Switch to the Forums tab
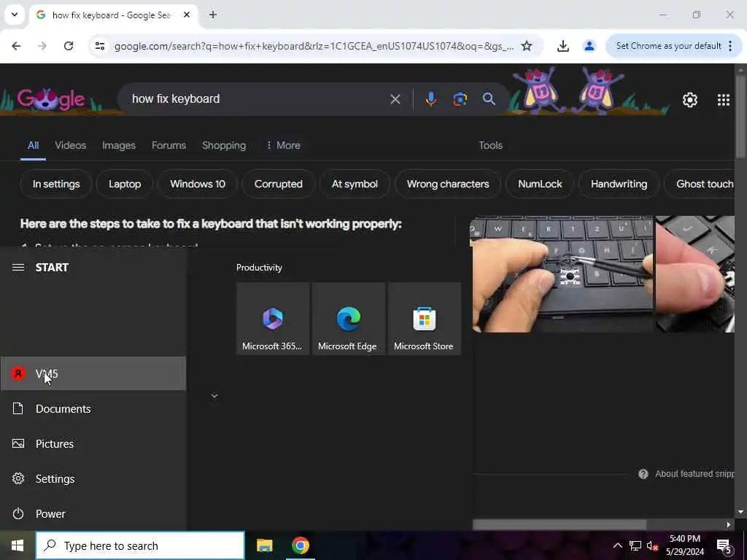The width and height of the screenshot is (747, 560). (x=169, y=145)
